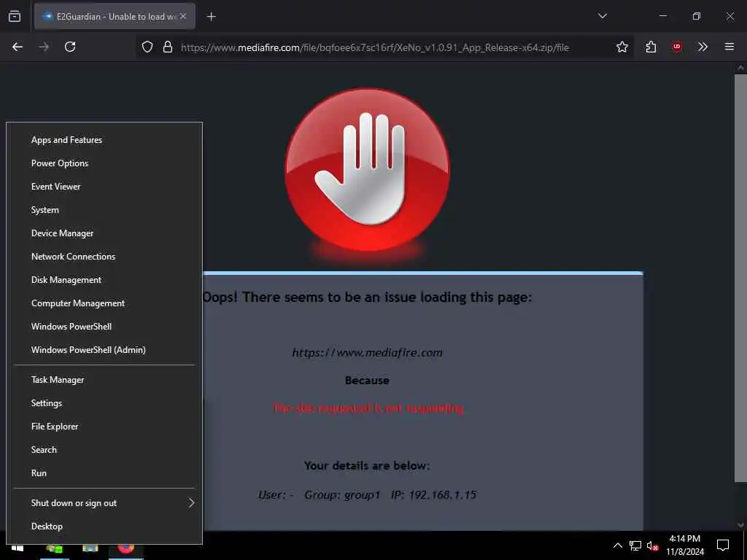This screenshot has height=560, width=747.
Task: Launch Windows PowerShell (Admin)
Action: (x=104, y=350)
